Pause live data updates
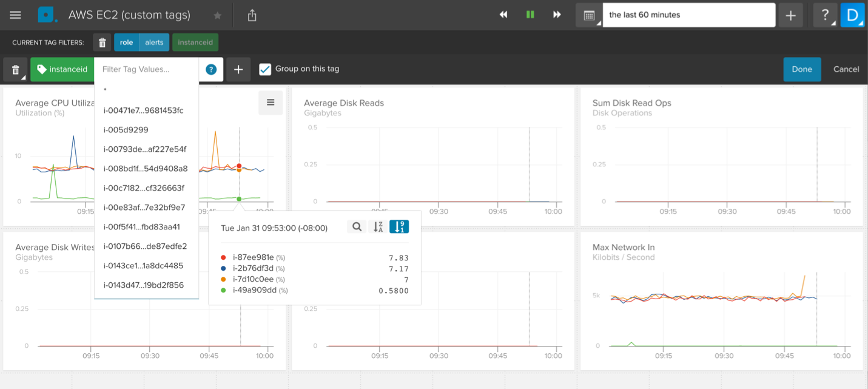The width and height of the screenshot is (868, 389). (x=530, y=15)
